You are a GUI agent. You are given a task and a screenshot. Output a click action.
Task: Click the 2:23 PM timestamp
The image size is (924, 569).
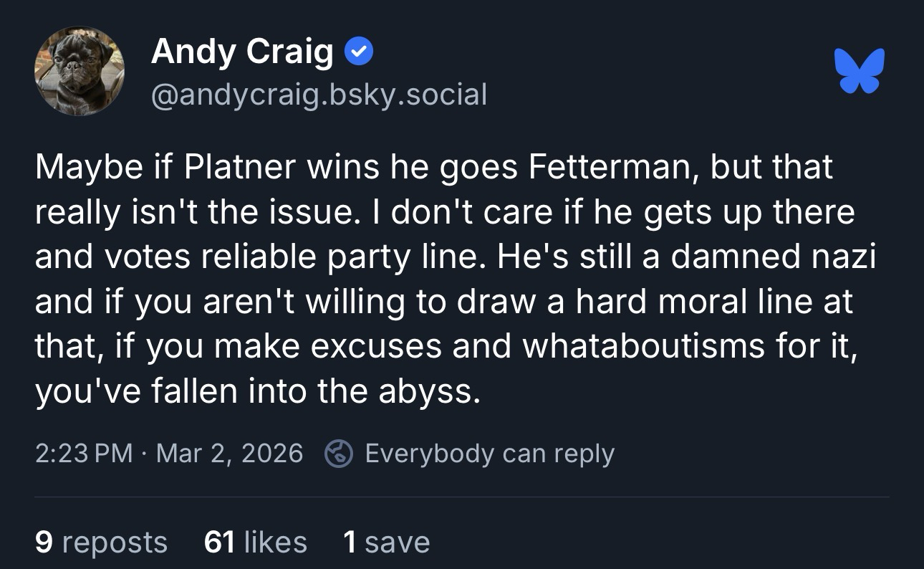[x=84, y=454]
